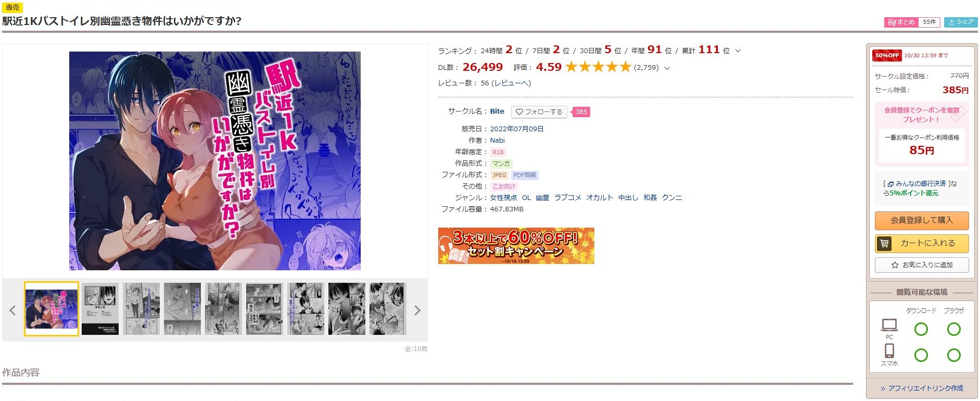
Task: Expand the ranking details chevron
Action: 737,51
